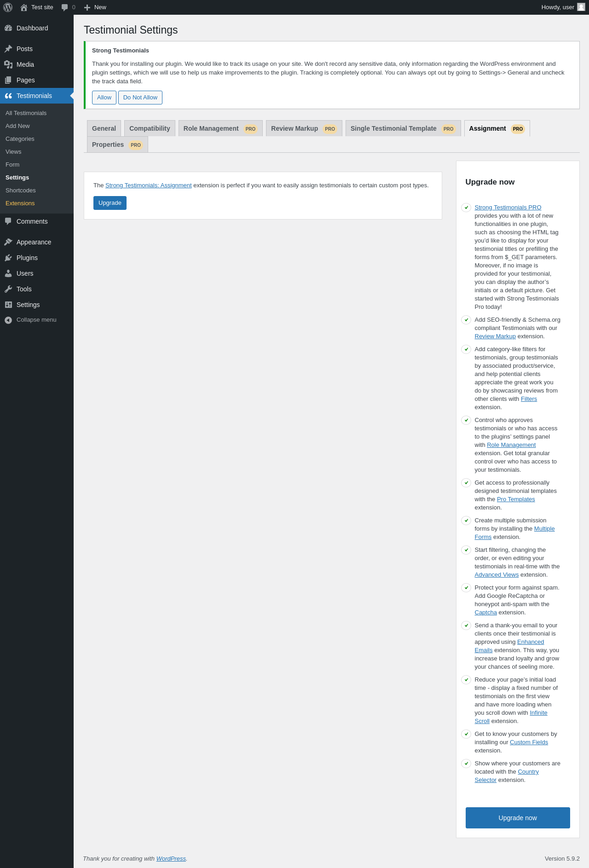Open the Filters extension link
Screen dimensions: 589x868
529,399
